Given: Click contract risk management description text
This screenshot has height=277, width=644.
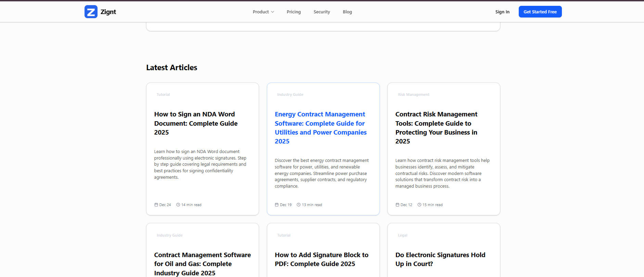Looking at the screenshot, I should [442, 173].
